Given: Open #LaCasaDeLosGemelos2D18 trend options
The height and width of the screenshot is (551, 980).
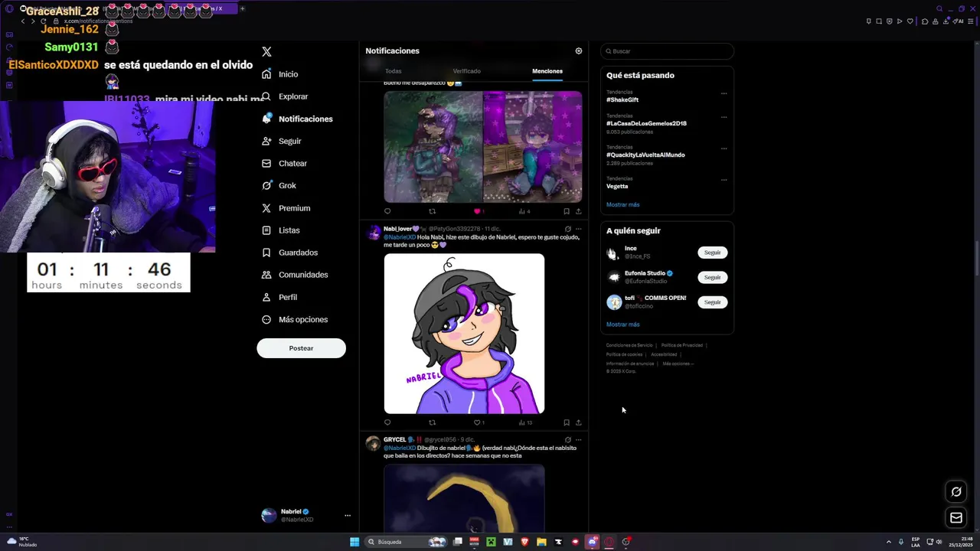Looking at the screenshot, I should tap(724, 117).
